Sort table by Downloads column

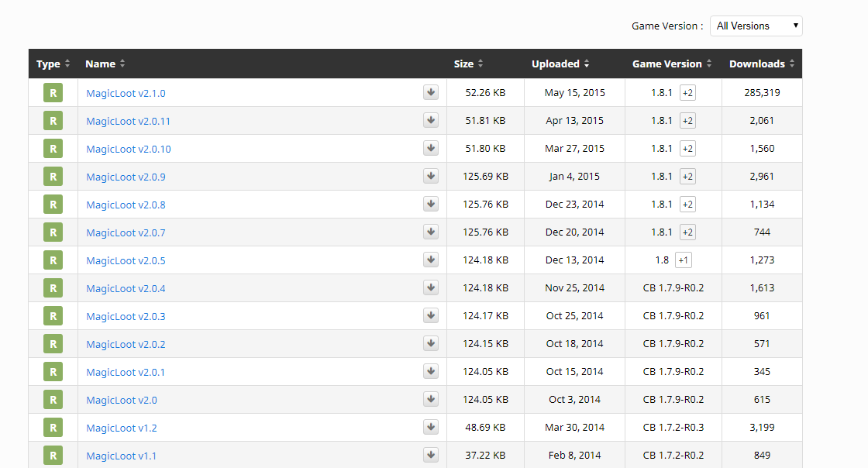(761, 64)
